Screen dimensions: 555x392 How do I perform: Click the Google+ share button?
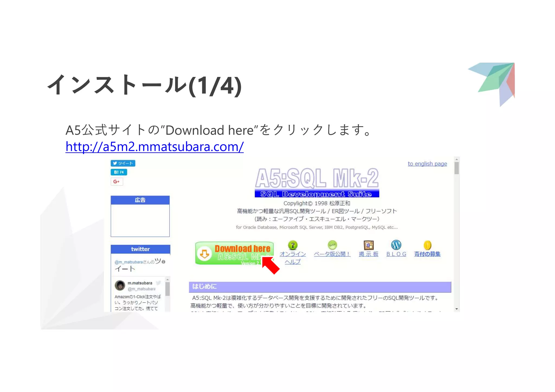pos(117,181)
